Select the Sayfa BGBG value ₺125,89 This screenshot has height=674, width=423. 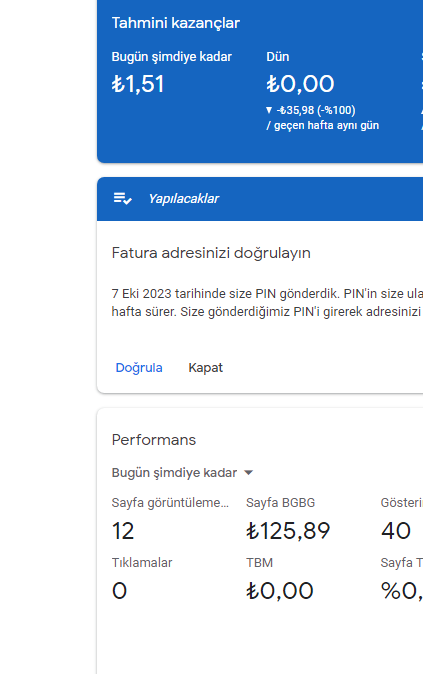pos(288,531)
